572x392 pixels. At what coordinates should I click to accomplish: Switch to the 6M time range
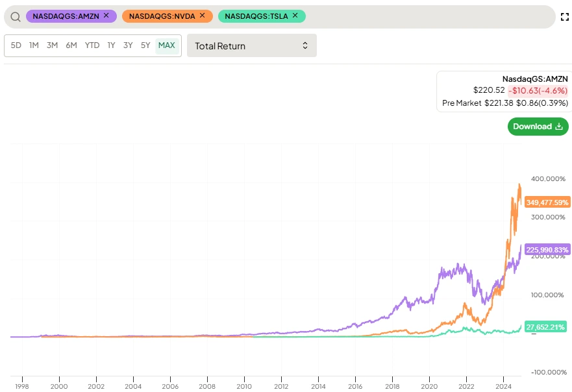(x=71, y=45)
